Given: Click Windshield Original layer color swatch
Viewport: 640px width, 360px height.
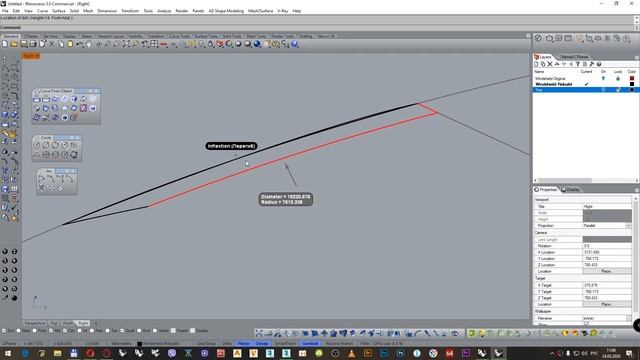Looking at the screenshot, I should point(632,78).
